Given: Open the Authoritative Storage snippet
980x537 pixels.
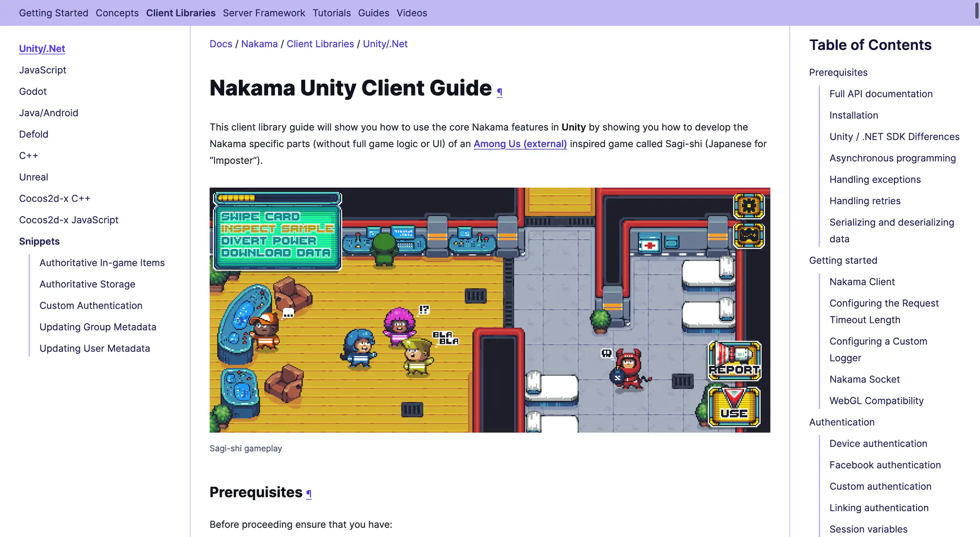Looking at the screenshot, I should (x=87, y=284).
